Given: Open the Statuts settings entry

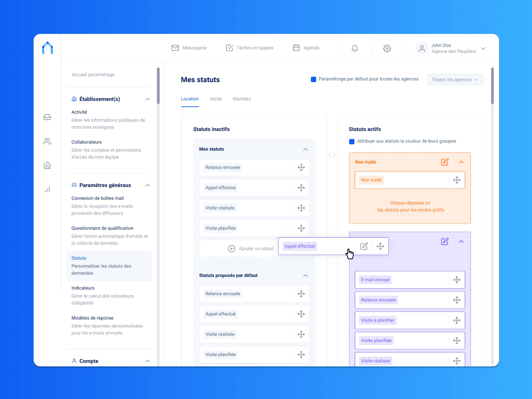Looking at the screenshot, I should coord(109,266).
